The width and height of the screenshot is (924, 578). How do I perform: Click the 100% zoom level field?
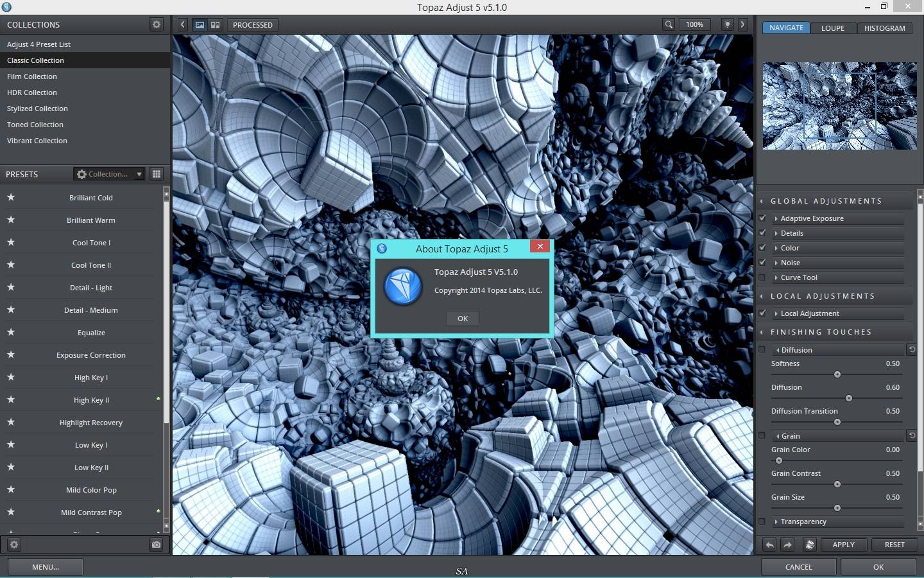[694, 24]
